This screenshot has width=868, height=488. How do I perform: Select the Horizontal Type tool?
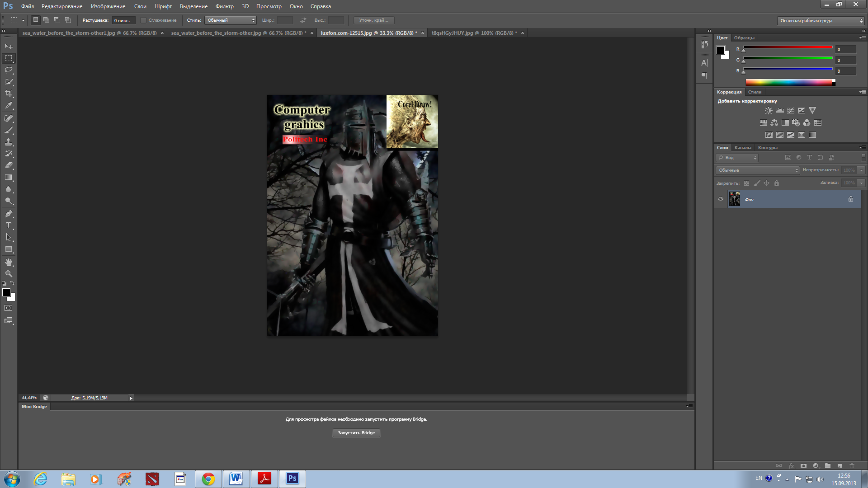click(x=9, y=225)
